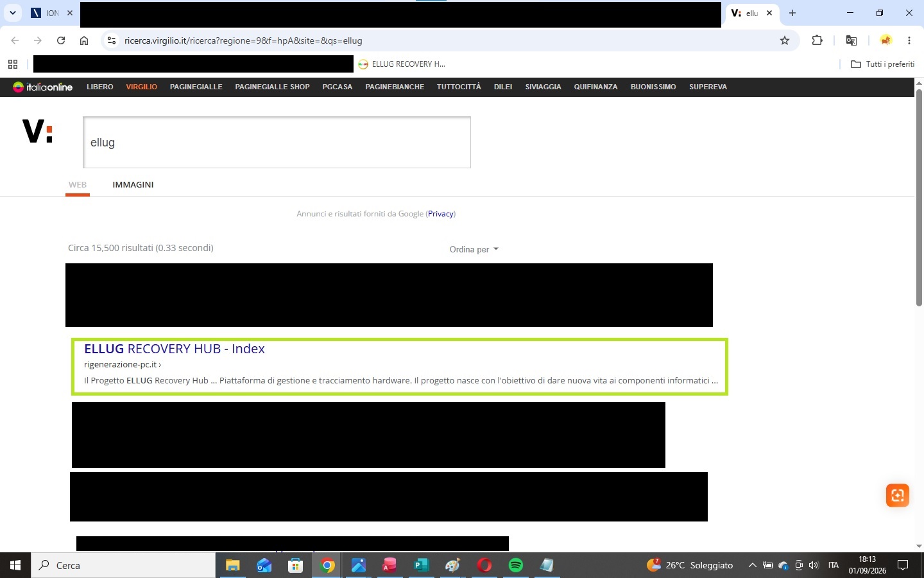This screenshot has width=924, height=578.
Task: Open the ELLUG RECOVERY HUB - Index result
Action: (175, 349)
